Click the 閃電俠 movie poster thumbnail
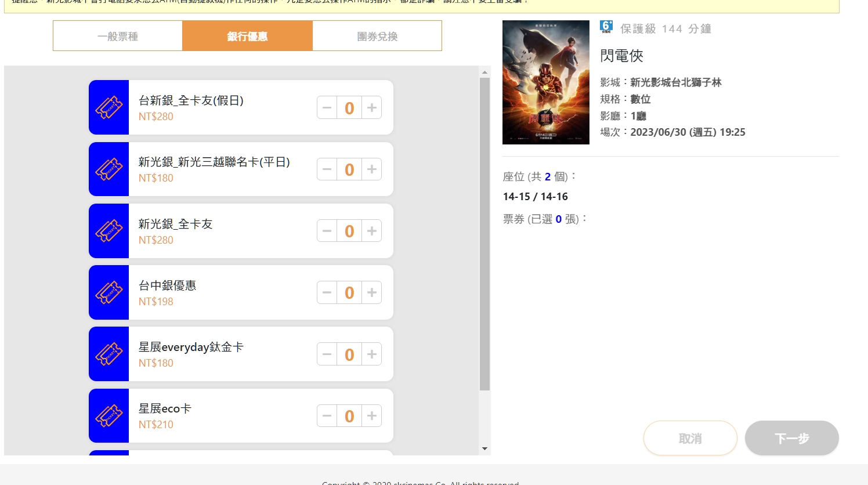The height and width of the screenshot is (485, 868). [x=545, y=82]
